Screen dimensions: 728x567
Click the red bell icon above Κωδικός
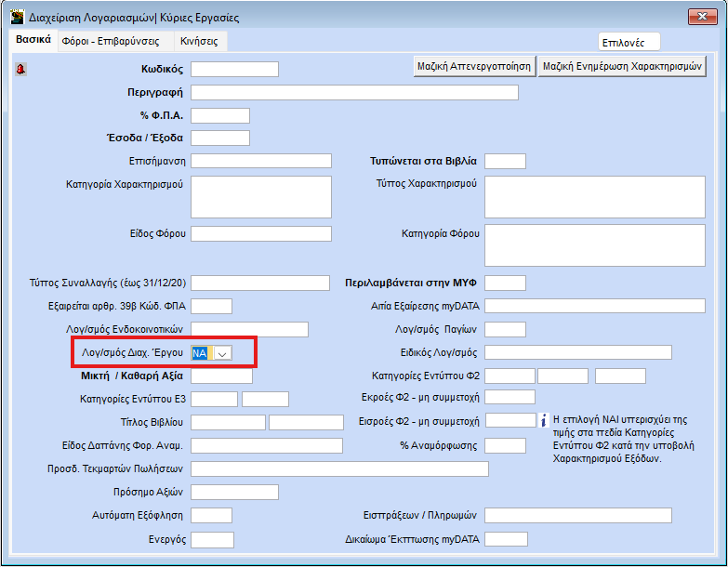[x=21, y=68]
